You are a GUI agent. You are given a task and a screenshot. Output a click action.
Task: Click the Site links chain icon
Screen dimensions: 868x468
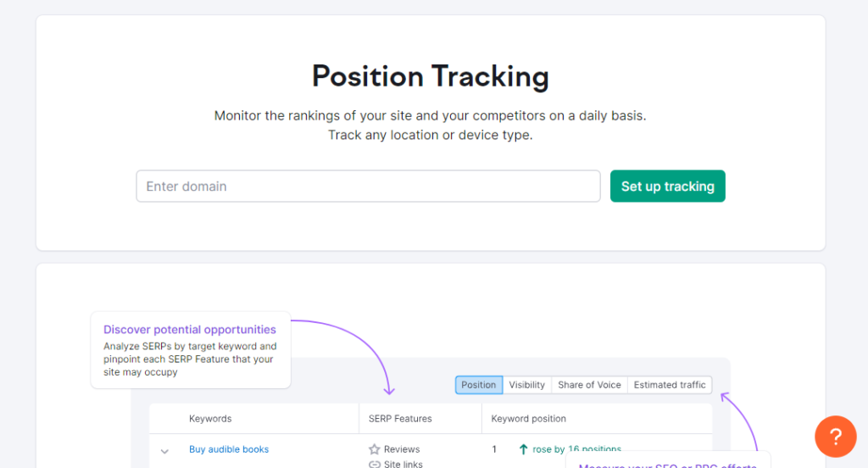pyautogui.click(x=375, y=464)
